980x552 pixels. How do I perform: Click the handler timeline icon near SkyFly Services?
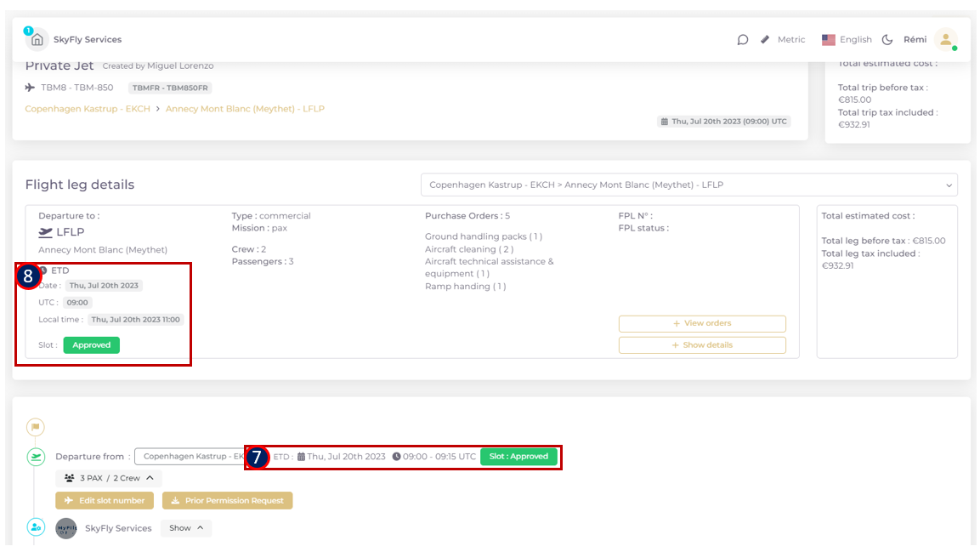36,527
